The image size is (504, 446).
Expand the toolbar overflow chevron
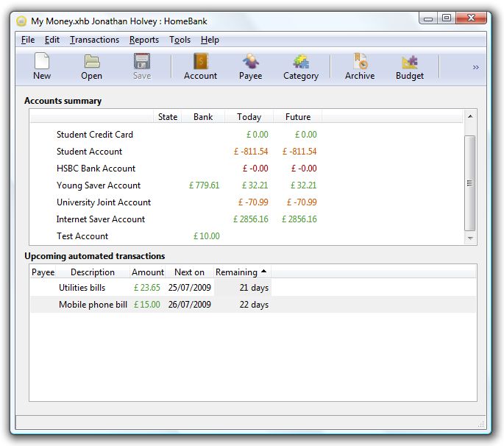pos(475,67)
